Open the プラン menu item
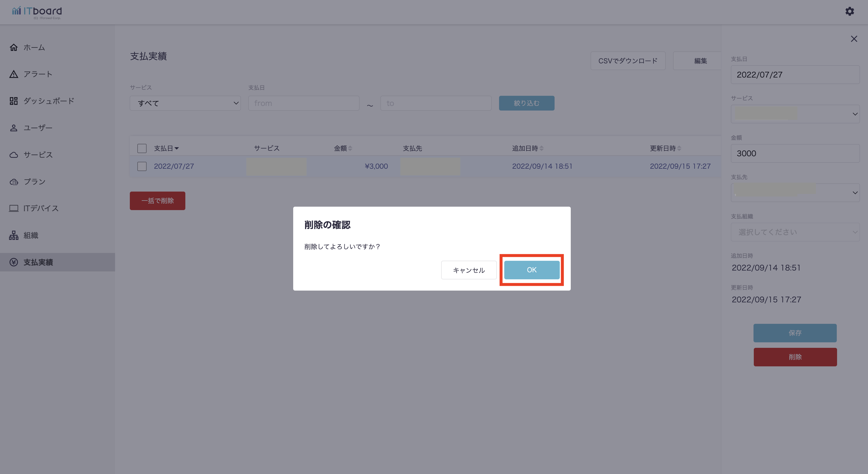Image resolution: width=868 pixels, height=474 pixels. click(34, 182)
